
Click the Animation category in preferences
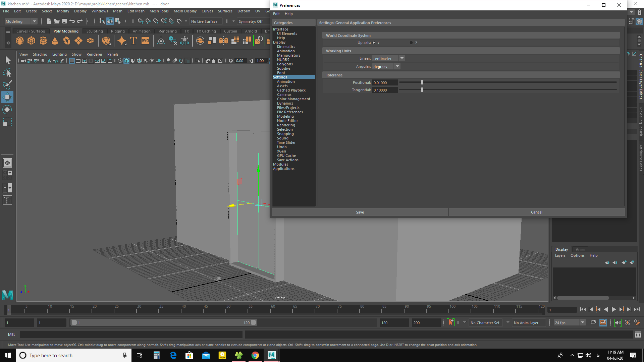pos(285,81)
